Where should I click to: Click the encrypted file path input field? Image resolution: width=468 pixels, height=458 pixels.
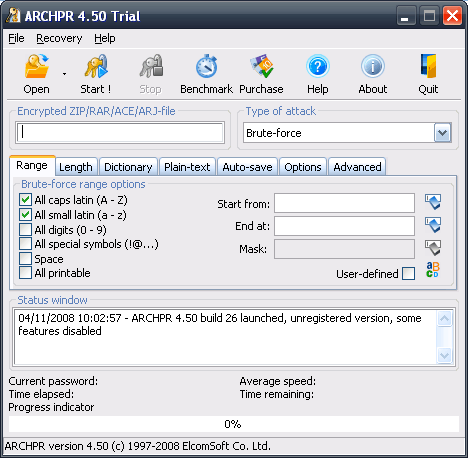[x=120, y=133]
